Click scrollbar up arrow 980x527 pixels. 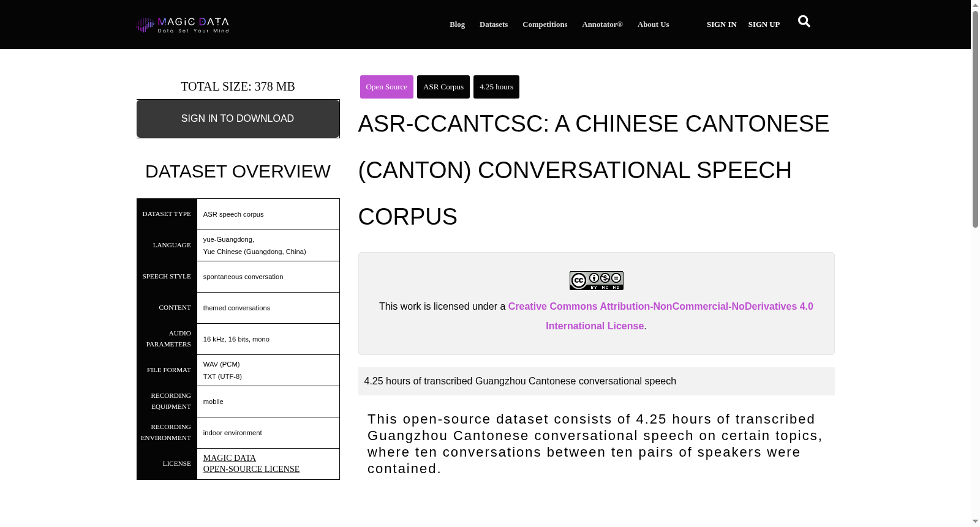pyautogui.click(x=975, y=5)
